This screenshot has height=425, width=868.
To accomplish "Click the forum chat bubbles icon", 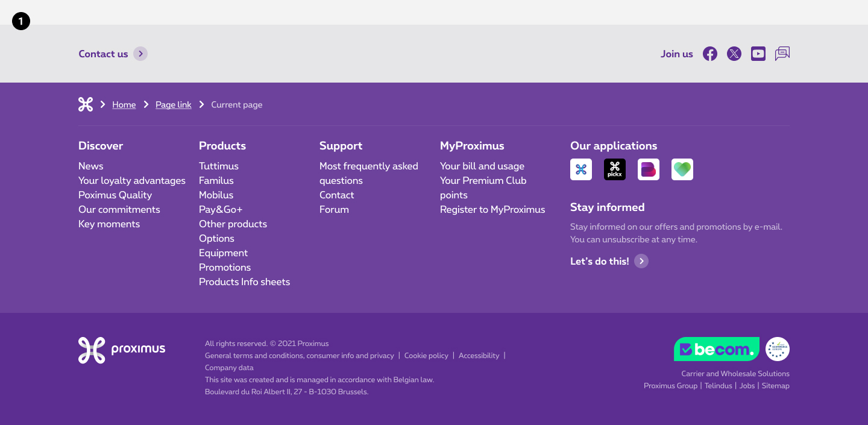I will point(782,54).
